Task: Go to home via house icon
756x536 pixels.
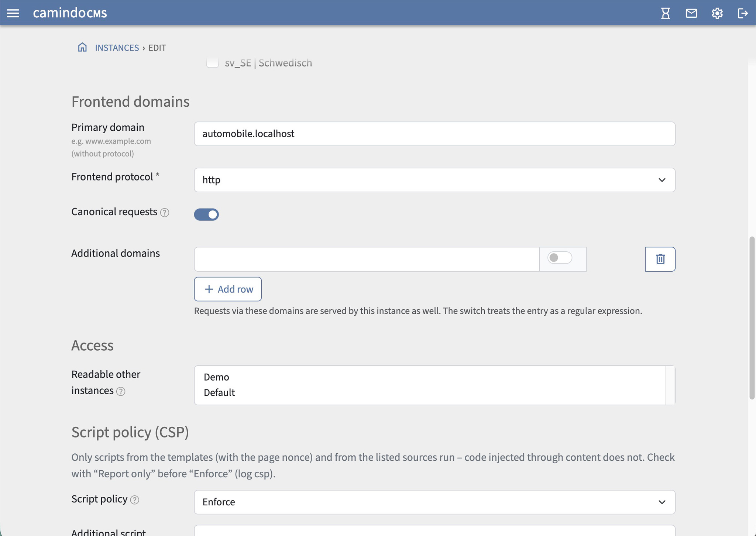Action: pyautogui.click(x=82, y=47)
